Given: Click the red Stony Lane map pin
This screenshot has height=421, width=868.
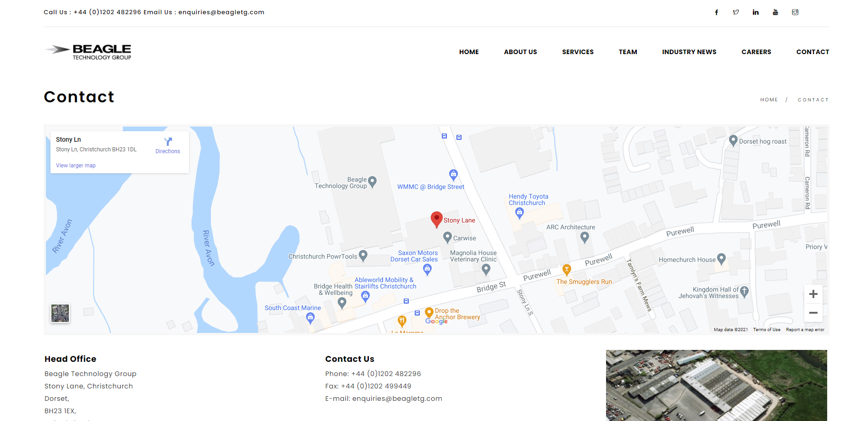Looking at the screenshot, I should tap(437, 219).
